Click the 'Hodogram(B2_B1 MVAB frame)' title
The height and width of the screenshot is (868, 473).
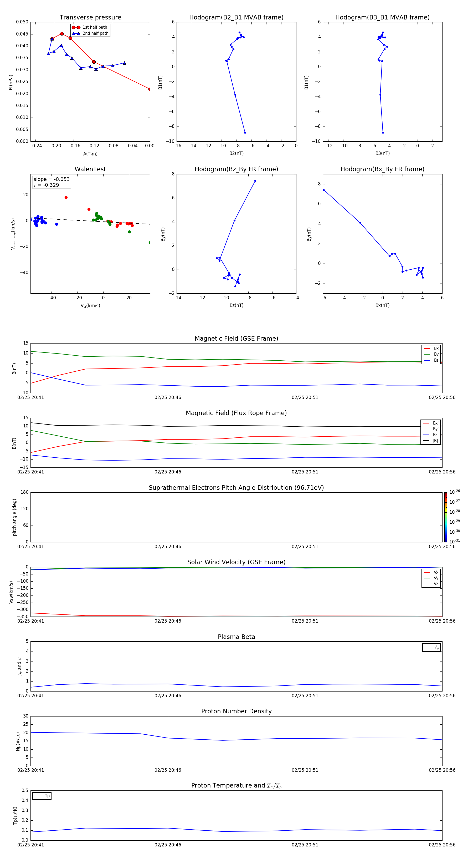click(236, 17)
